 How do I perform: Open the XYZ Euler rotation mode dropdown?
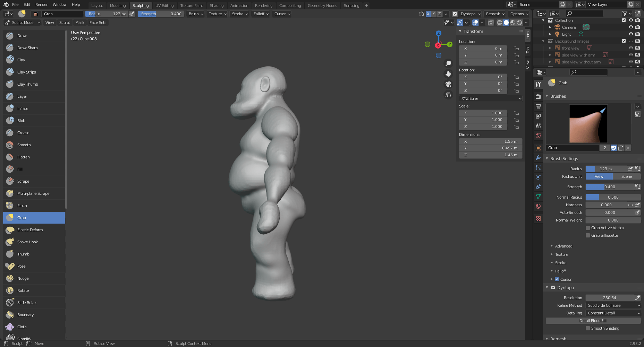(x=490, y=98)
